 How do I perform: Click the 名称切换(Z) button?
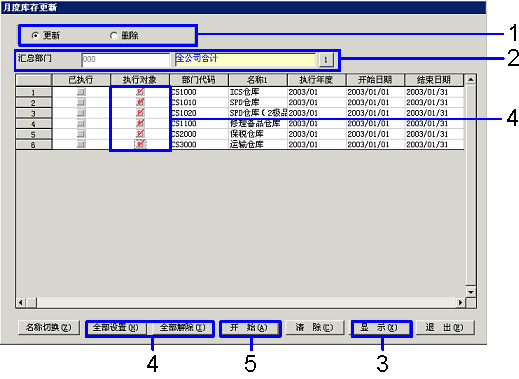[x=49, y=327]
